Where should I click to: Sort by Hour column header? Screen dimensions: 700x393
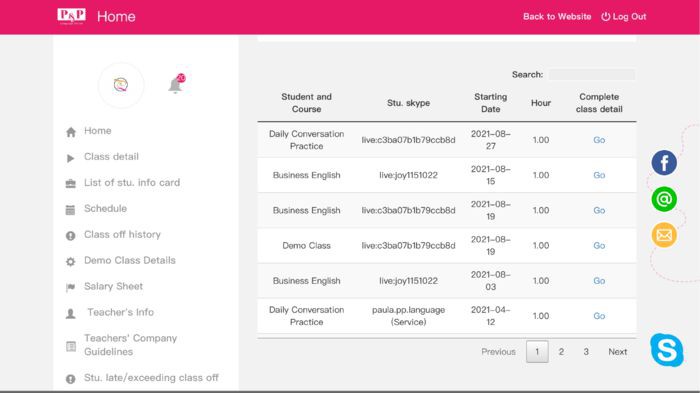click(x=541, y=103)
